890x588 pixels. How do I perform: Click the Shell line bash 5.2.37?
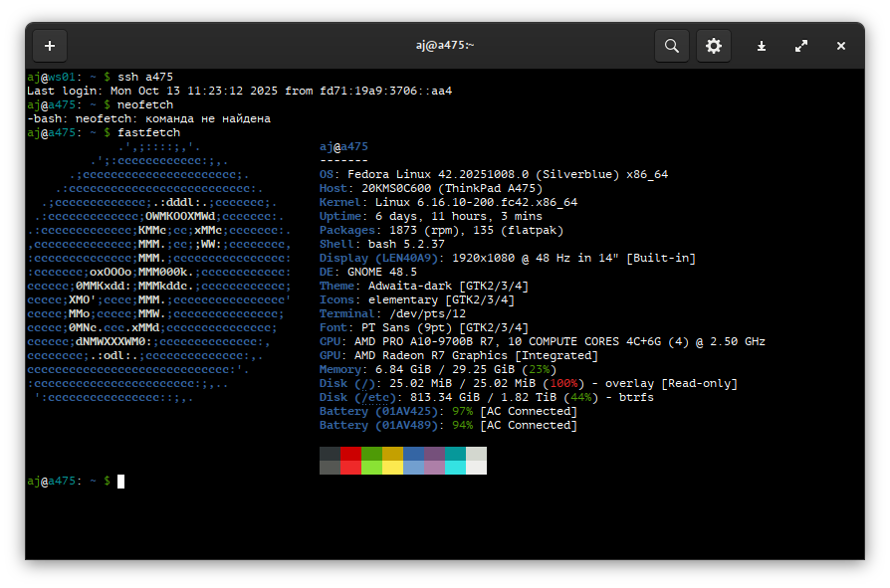(x=382, y=244)
